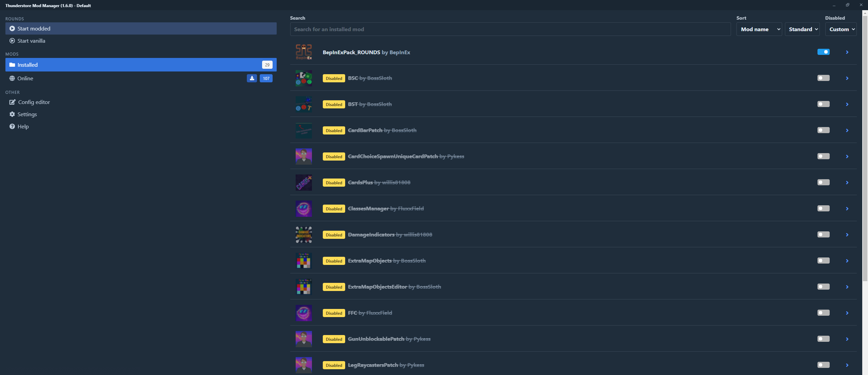Click the ExtraMapObjects mod icon

303,261
